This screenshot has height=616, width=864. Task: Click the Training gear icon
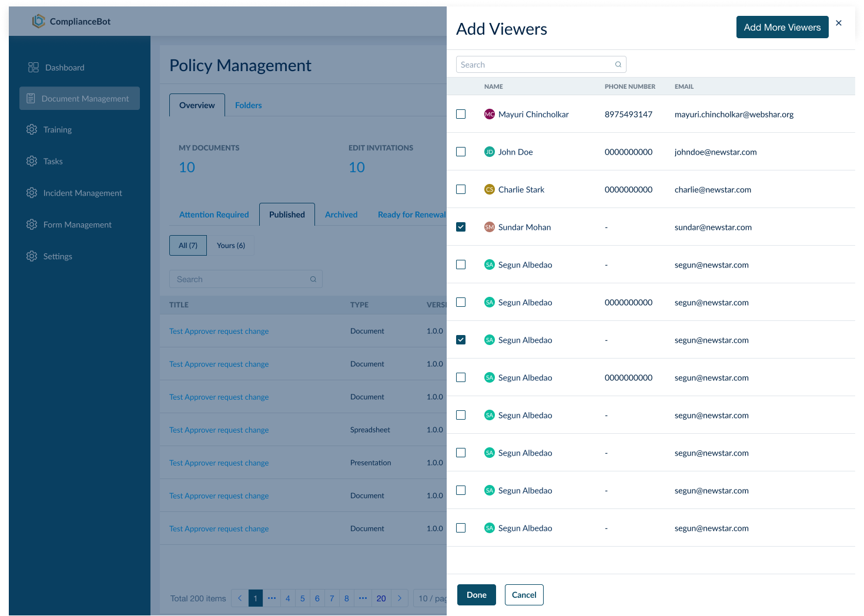point(32,129)
